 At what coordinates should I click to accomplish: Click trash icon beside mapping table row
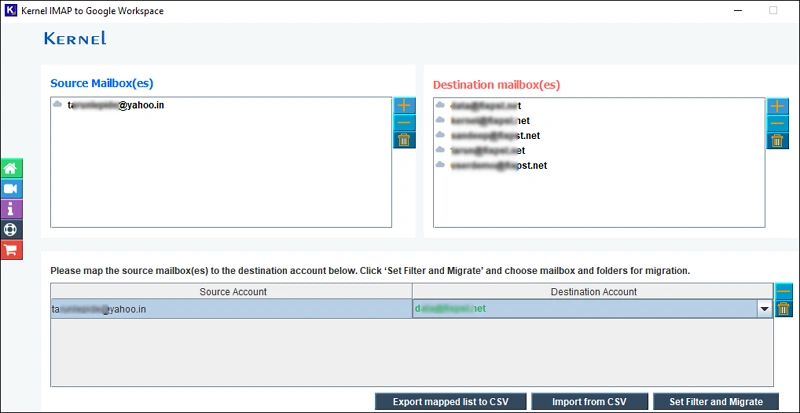click(x=784, y=308)
